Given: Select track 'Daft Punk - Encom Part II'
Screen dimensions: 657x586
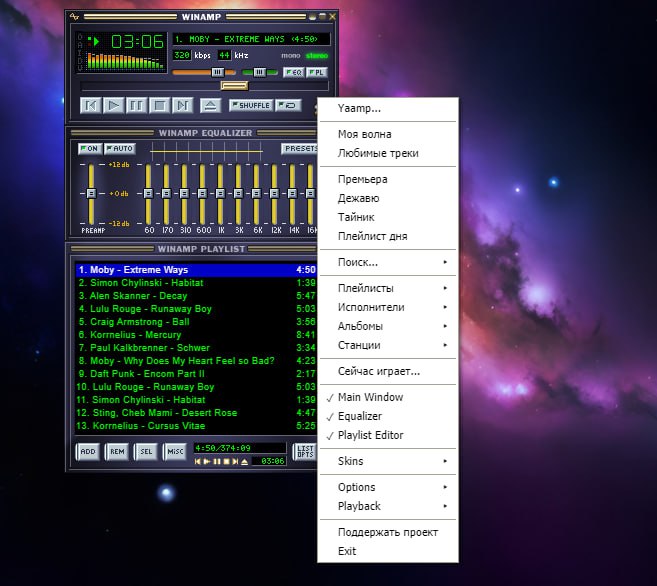Looking at the screenshot, I should tap(196, 374).
